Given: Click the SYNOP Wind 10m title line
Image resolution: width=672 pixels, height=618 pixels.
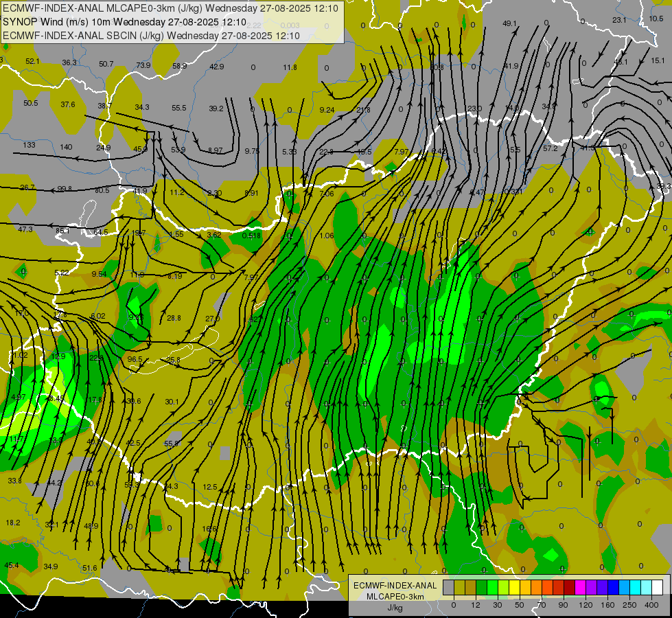Looking at the screenshot, I should 124,22.
